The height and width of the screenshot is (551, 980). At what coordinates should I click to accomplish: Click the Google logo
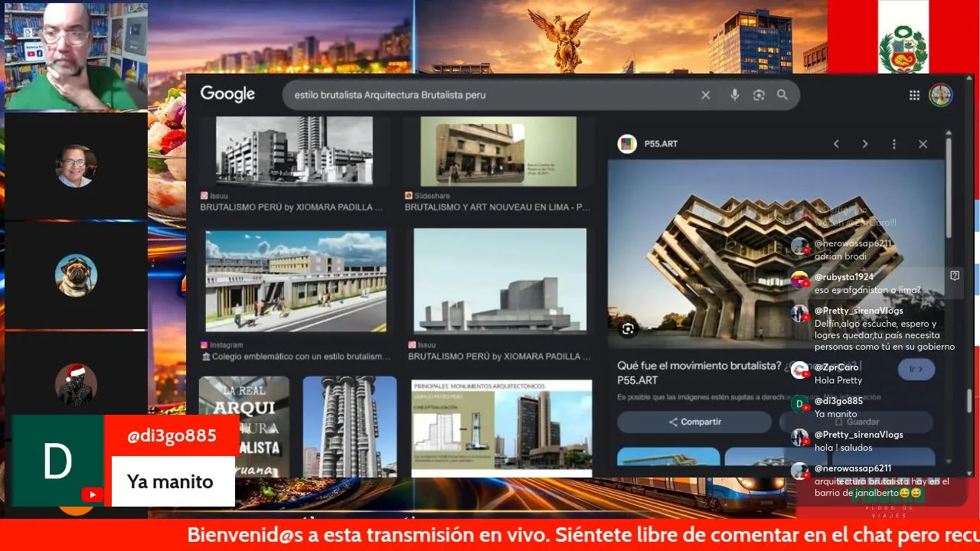coord(227,94)
